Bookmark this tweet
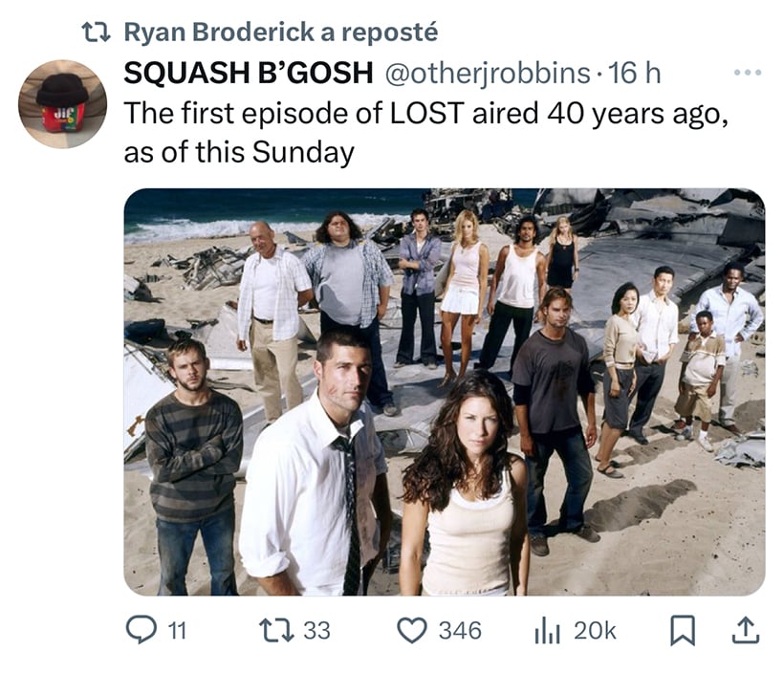Screen dimensions: 784x673 pos(683,631)
